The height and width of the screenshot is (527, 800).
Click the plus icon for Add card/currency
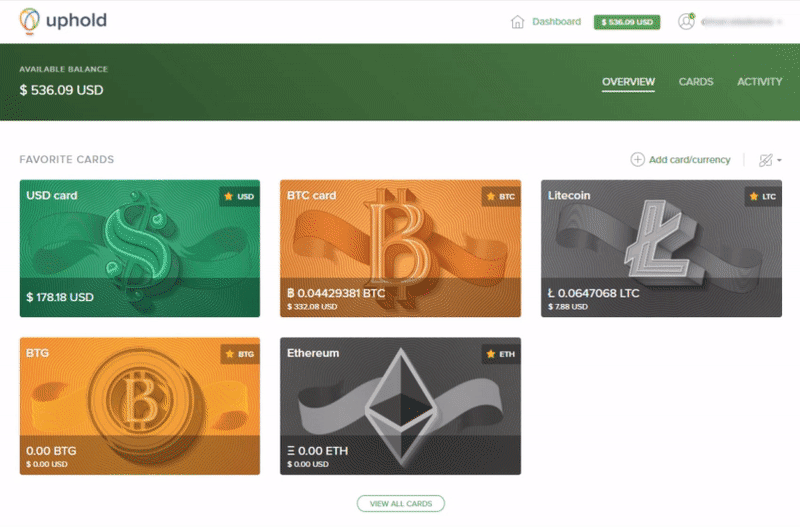point(637,160)
